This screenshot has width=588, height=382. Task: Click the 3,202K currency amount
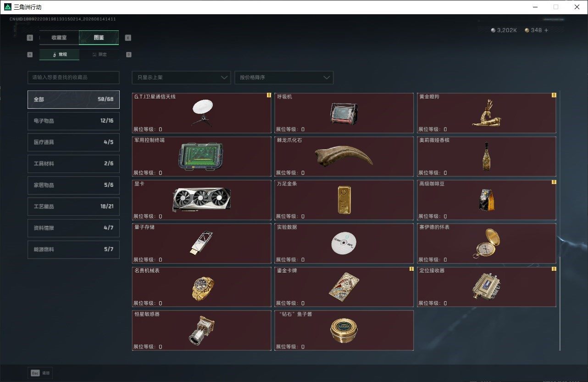(x=507, y=30)
